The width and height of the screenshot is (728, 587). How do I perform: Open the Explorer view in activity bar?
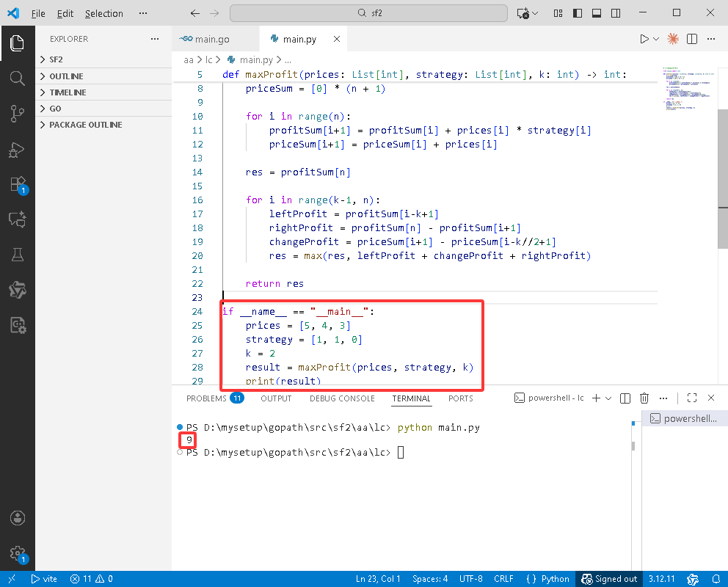pos(17,43)
